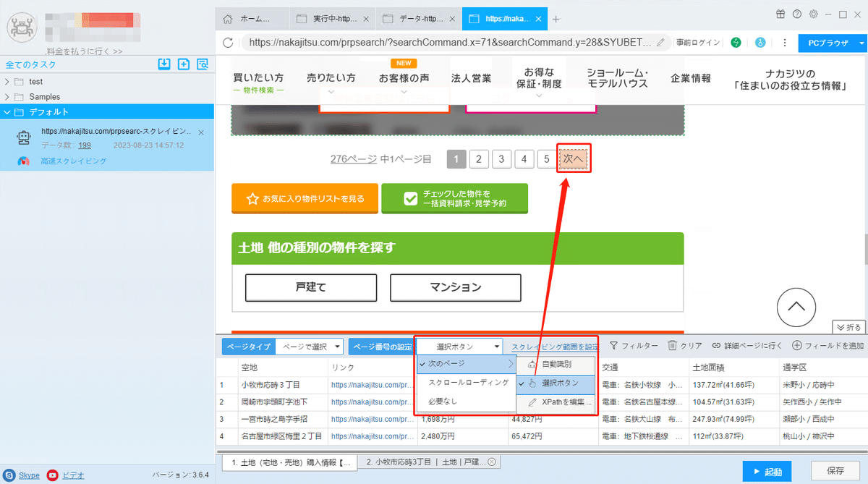Click the gift icon in title bar
868x484 pixels.
(780, 14)
